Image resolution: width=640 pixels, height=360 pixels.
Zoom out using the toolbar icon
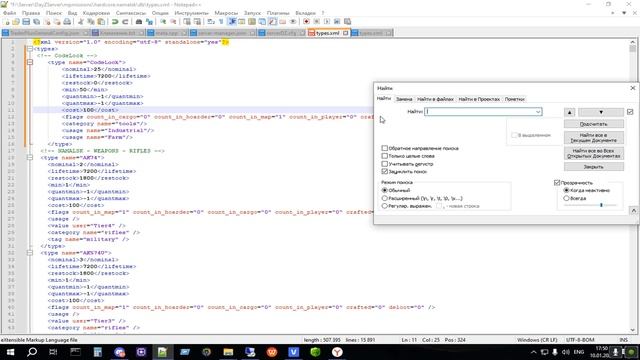tap(173, 22)
